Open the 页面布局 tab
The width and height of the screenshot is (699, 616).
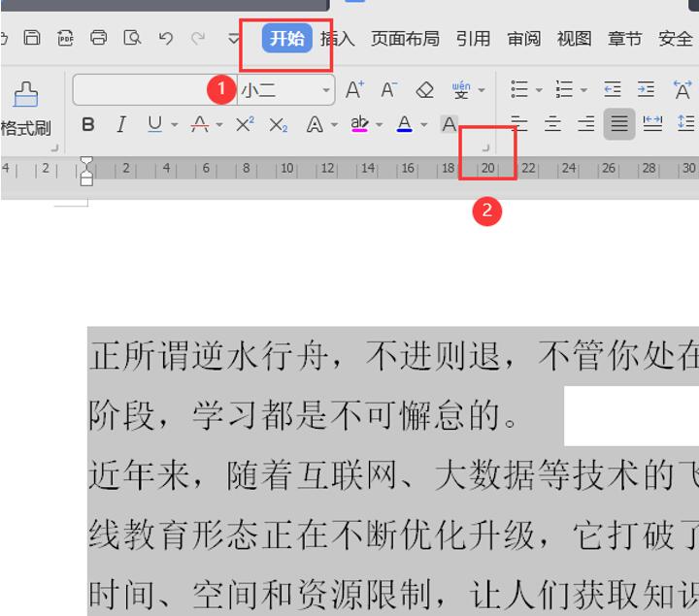(x=405, y=39)
